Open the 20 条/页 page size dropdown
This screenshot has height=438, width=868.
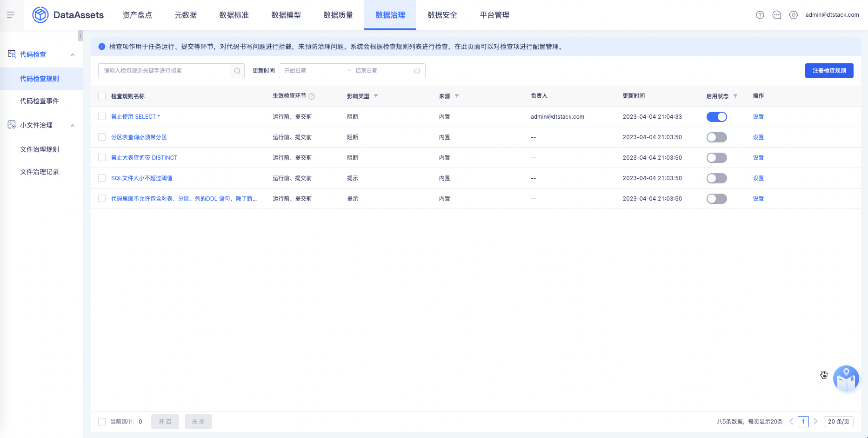coord(839,422)
